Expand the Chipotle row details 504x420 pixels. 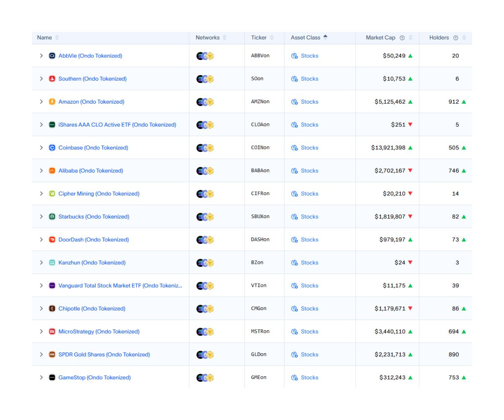coord(41,308)
